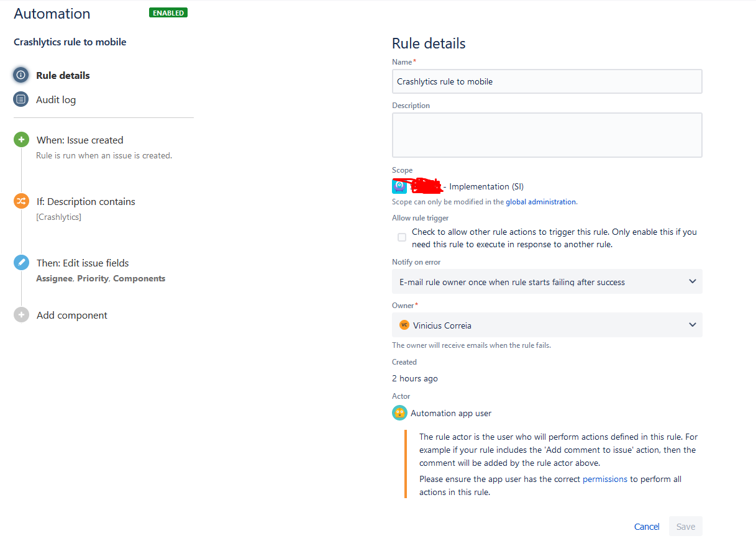Click the green Issue created trigger icon

(x=21, y=140)
